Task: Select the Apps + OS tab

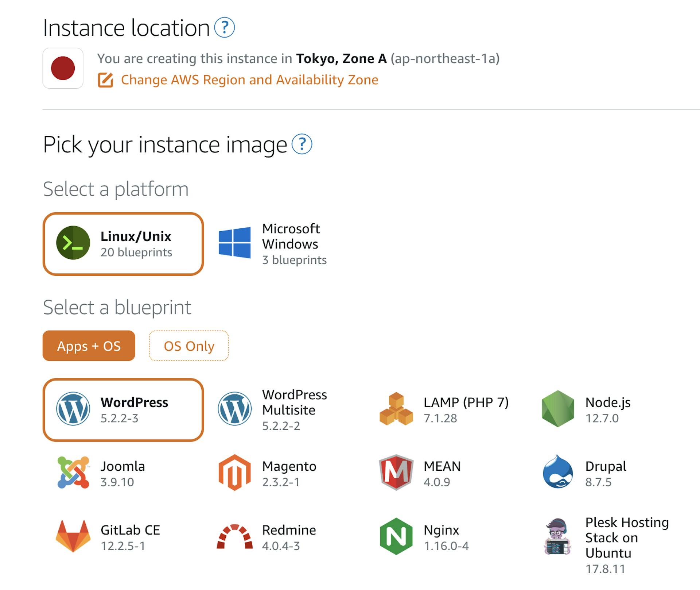Action: click(89, 346)
